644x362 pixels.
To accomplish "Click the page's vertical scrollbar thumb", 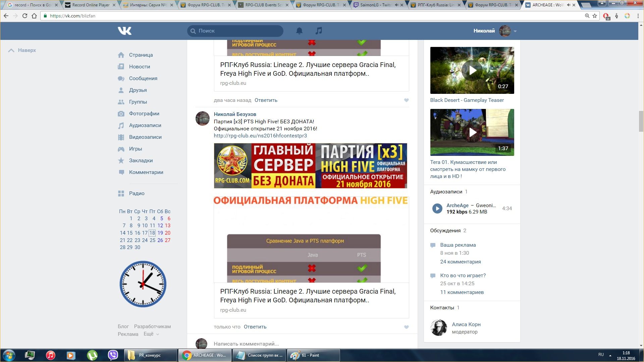I will (x=641, y=121).
